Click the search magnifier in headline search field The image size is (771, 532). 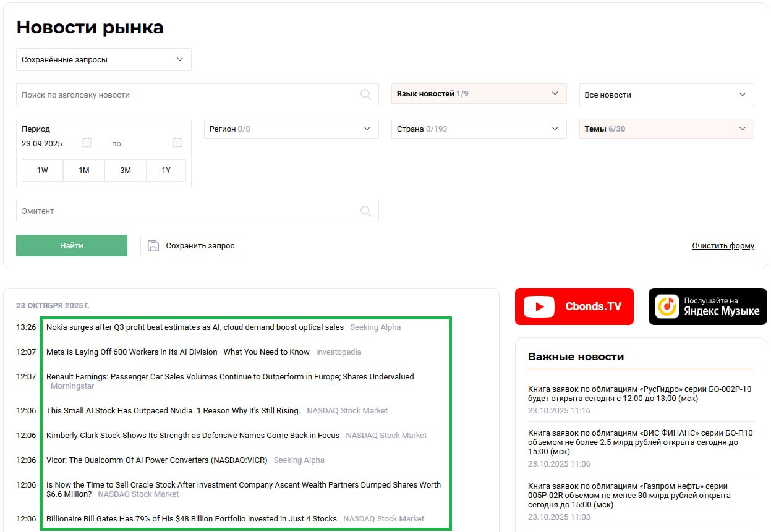366,95
